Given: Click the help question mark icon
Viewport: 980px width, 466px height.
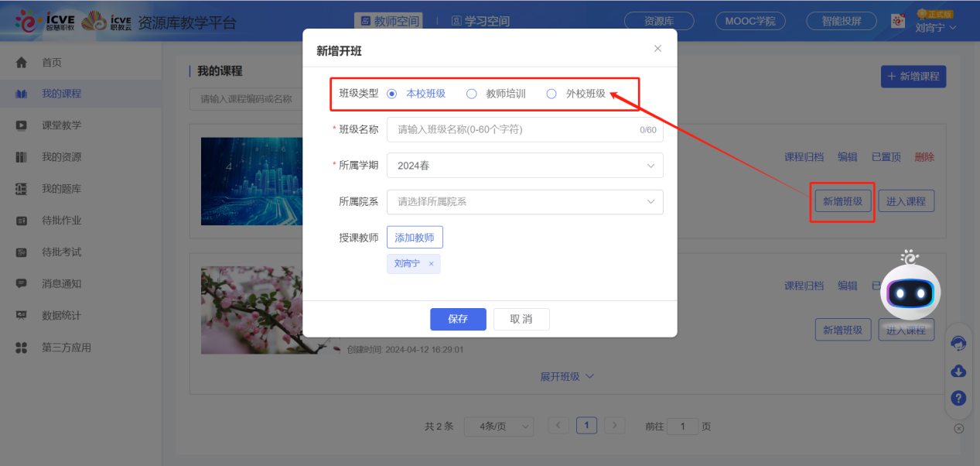Looking at the screenshot, I should click(x=958, y=398).
